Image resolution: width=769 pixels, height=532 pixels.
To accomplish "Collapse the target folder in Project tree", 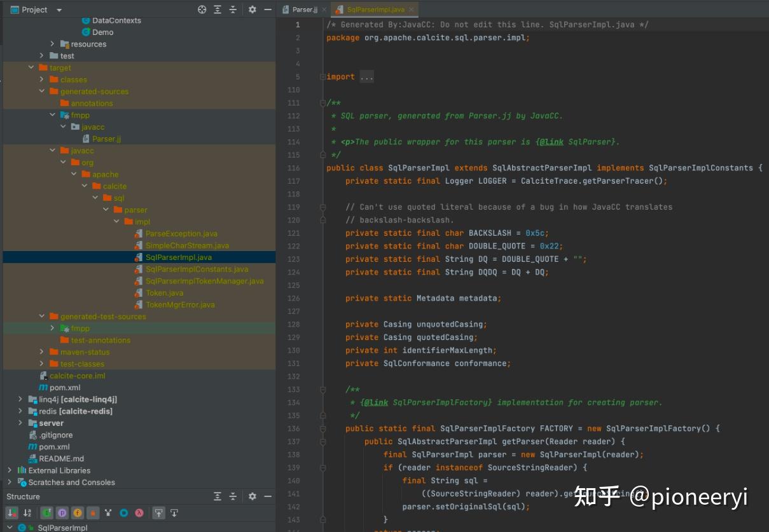I will pyautogui.click(x=31, y=67).
